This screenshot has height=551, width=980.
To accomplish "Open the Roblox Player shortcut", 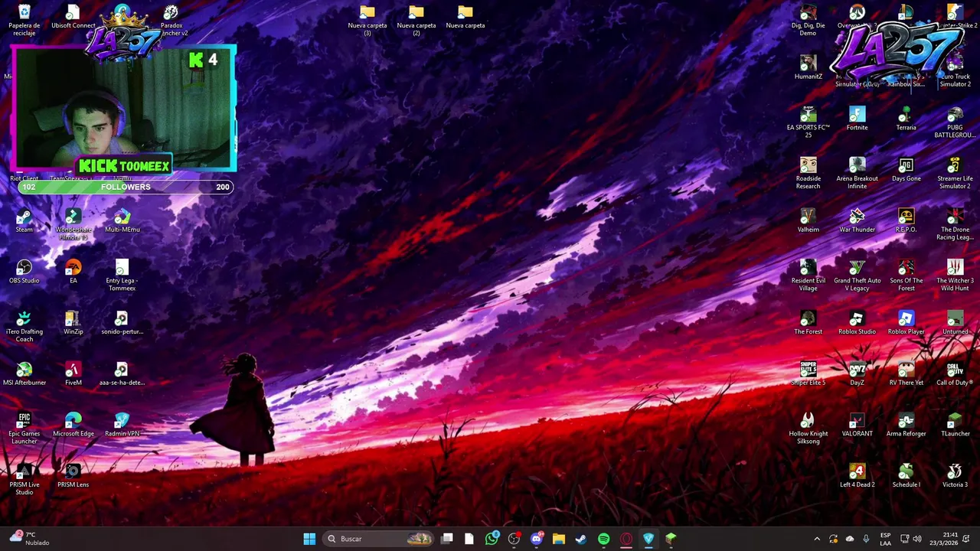I will click(906, 323).
